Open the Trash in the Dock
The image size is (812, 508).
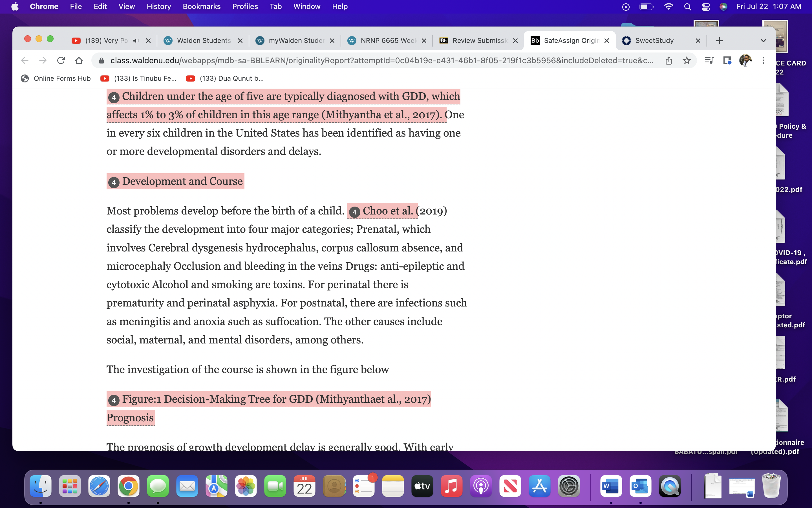point(771,486)
